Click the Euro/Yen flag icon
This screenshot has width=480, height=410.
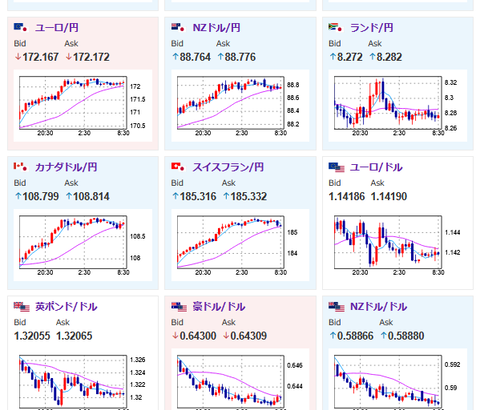coord(20,27)
